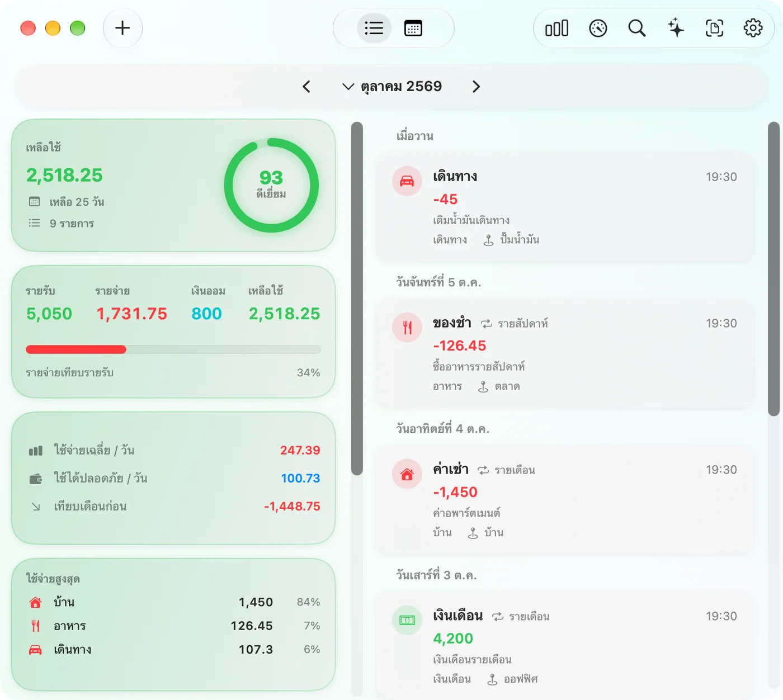Click the score ring showing 93

coord(271,185)
